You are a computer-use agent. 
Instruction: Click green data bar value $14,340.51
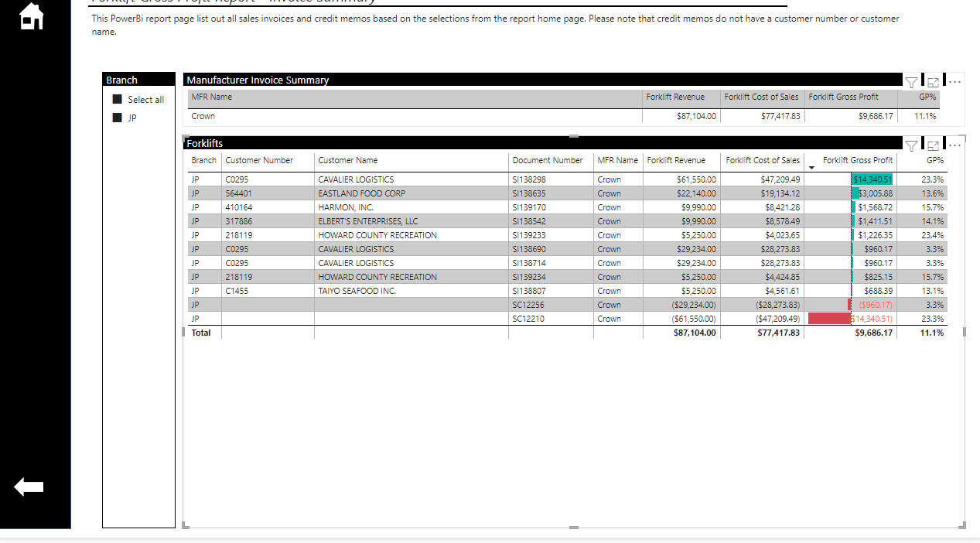(x=872, y=179)
